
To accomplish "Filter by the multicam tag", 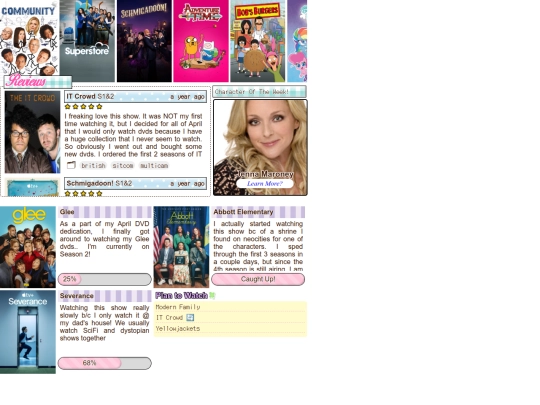I will tap(154, 166).
